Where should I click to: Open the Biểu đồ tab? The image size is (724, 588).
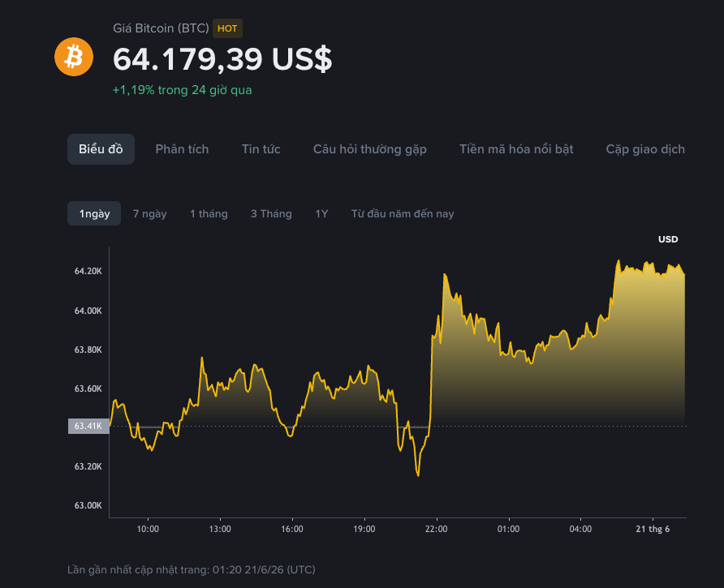pyautogui.click(x=101, y=149)
